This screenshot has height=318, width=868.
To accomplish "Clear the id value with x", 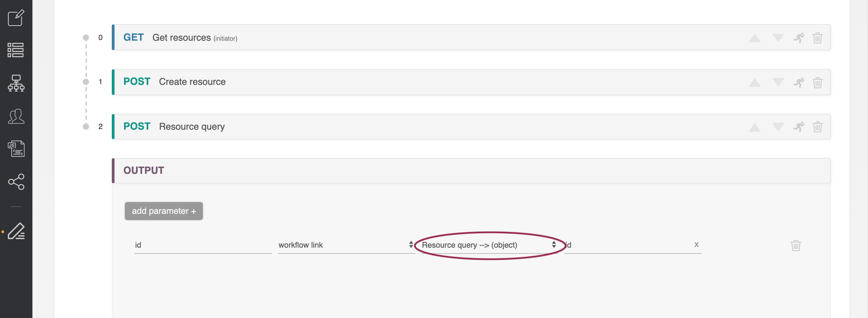I will [x=696, y=245].
